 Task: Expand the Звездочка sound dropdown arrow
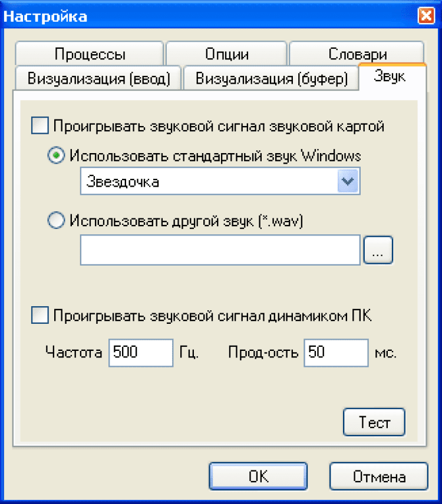[x=348, y=181]
